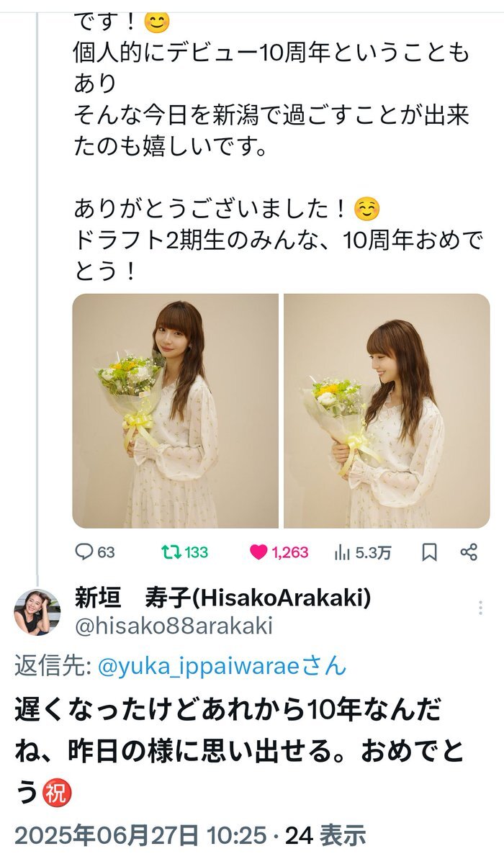504x864 pixels.
Task: Unlike the post via the pink heart
Action: (258, 552)
